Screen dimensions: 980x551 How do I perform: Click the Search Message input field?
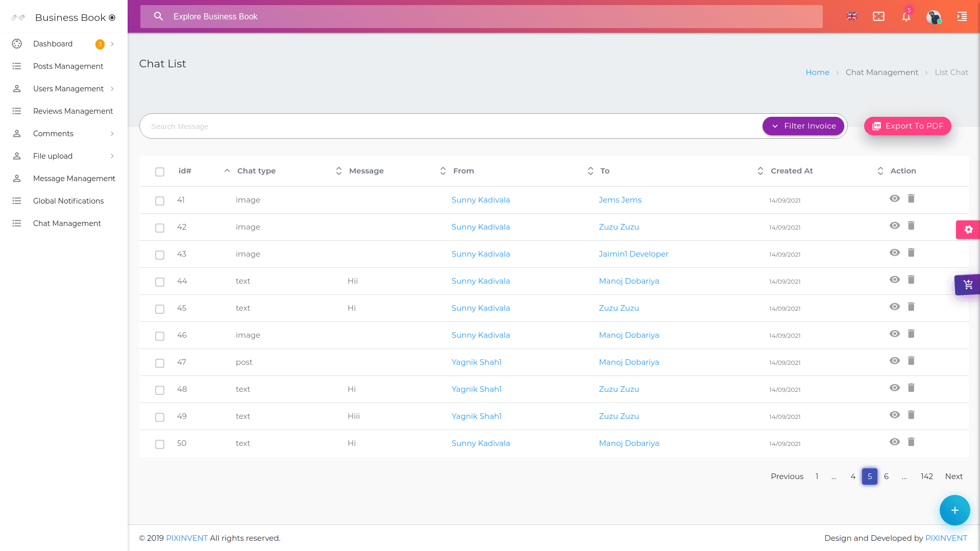click(x=449, y=127)
